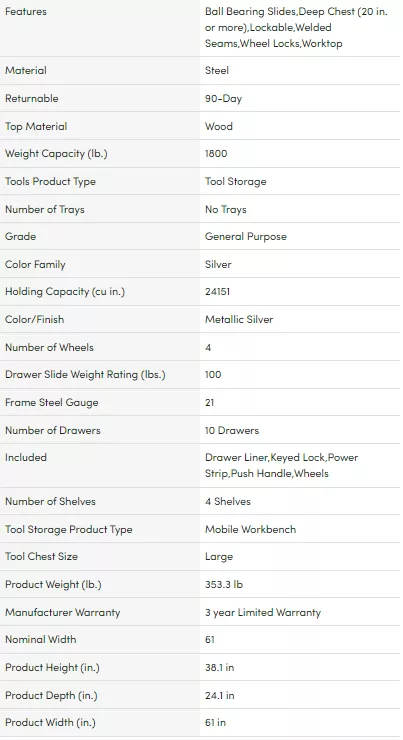Select the 353.3 lb product weight

(224, 585)
